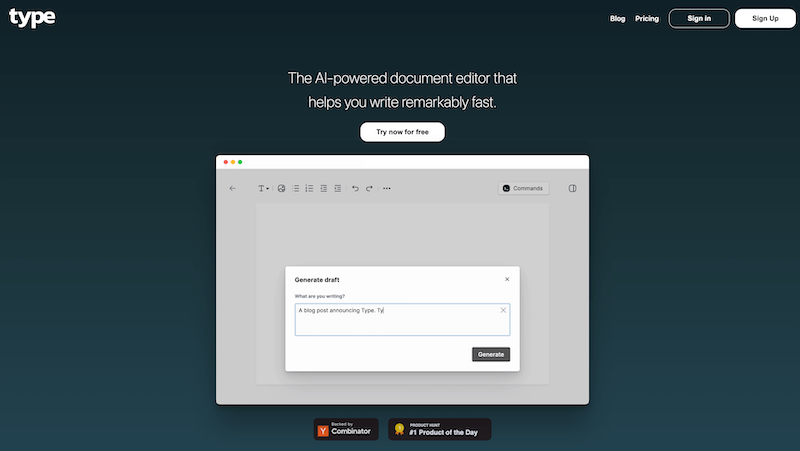The height and width of the screenshot is (451, 800).
Task: Open the three-dot more options menu
Action: [x=387, y=188]
